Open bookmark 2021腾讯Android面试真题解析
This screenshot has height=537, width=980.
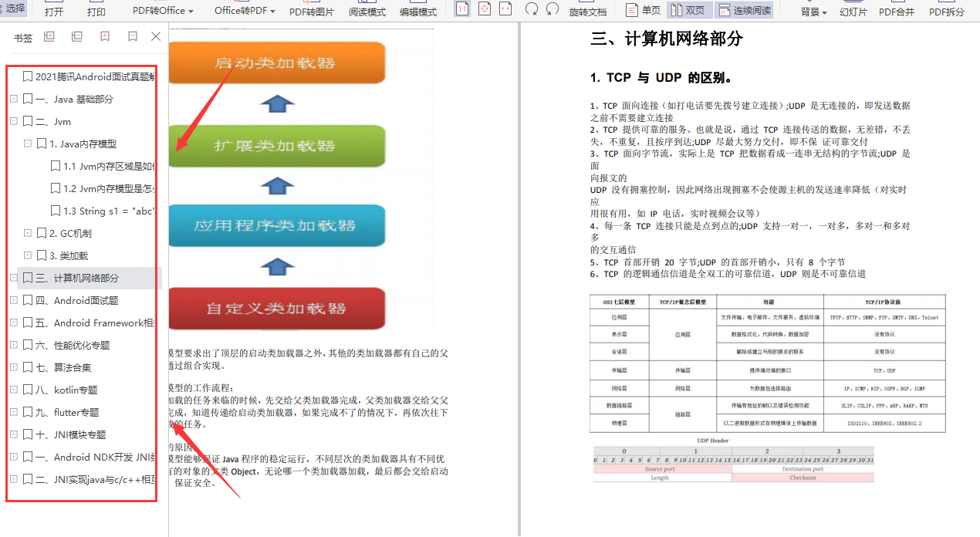click(x=90, y=76)
